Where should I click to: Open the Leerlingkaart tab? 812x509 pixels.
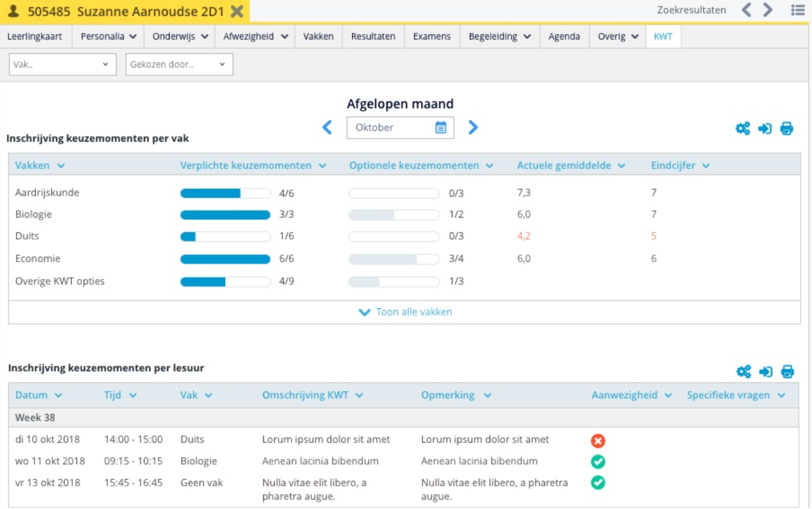[35, 36]
